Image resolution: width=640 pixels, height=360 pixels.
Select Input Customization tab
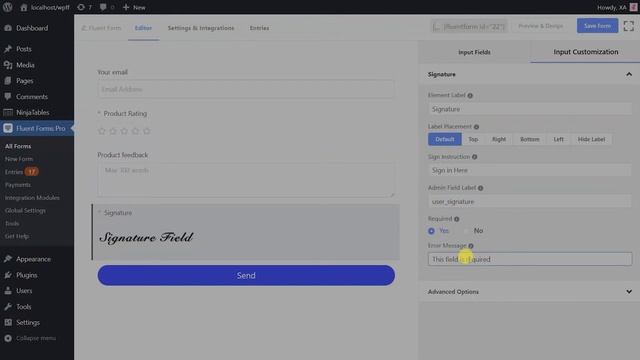pos(585,52)
